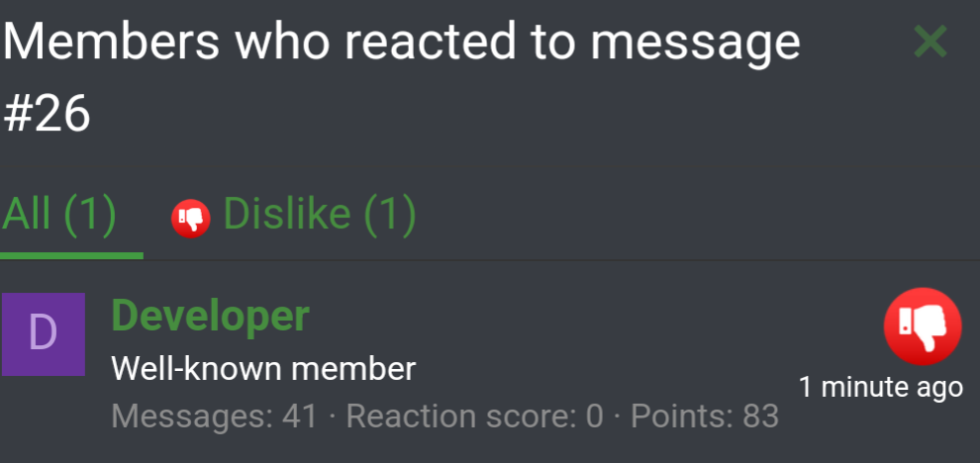Click the green underline beneath All tab

[x=71, y=255]
